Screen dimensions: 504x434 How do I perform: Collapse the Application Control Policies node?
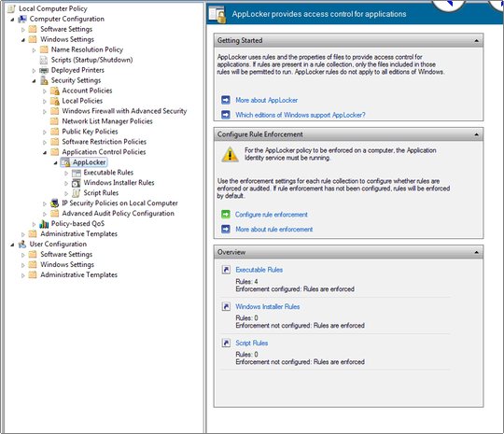[45, 153]
